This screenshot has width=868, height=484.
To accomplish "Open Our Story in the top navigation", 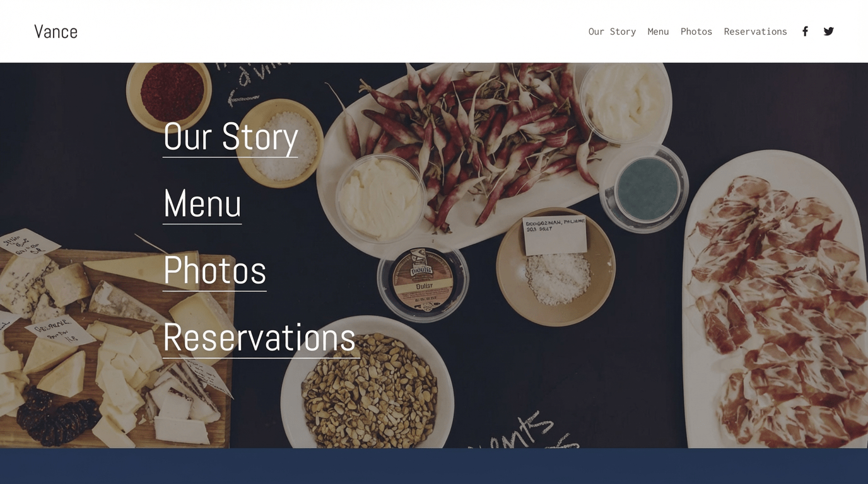I will (x=612, y=32).
